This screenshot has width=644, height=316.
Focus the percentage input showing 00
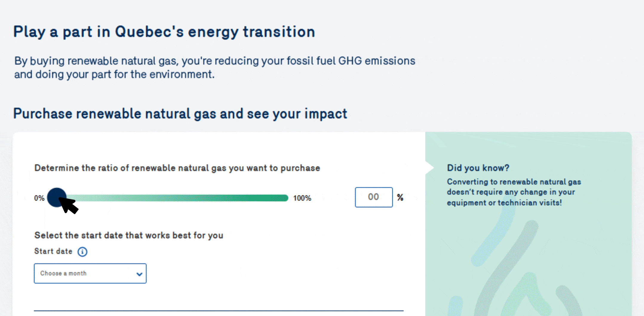coord(374,197)
